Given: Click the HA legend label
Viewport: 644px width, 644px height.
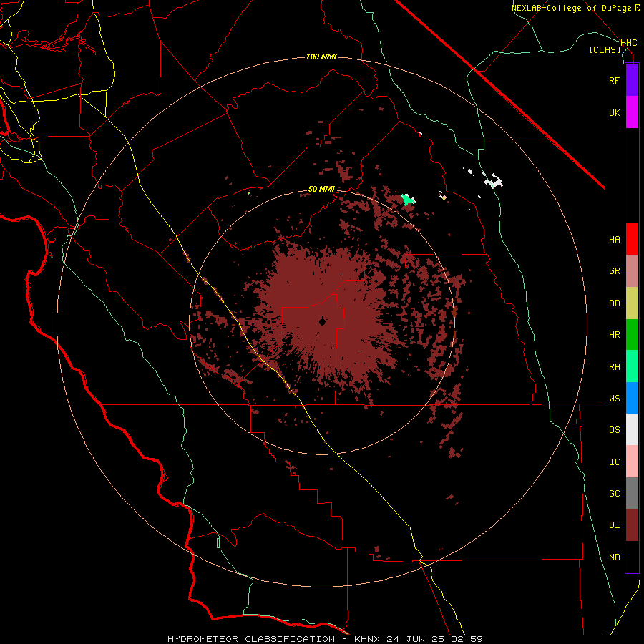Looking at the screenshot, I should click(x=614, y=240).
